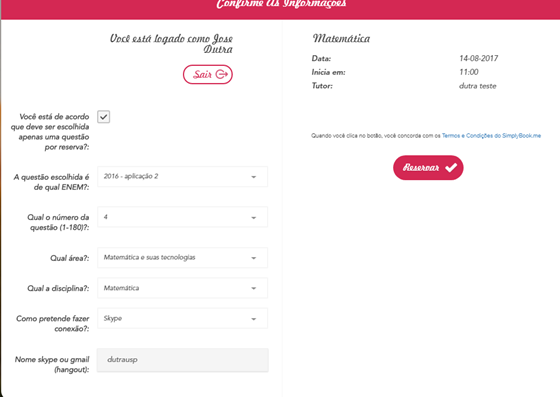Focus the Skype or Gmail name field
Screen dimensions: 560x397
[182, 360]
